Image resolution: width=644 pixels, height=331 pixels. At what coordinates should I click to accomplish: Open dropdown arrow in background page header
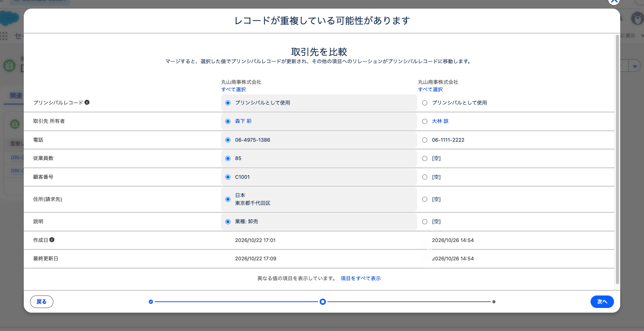635,66
